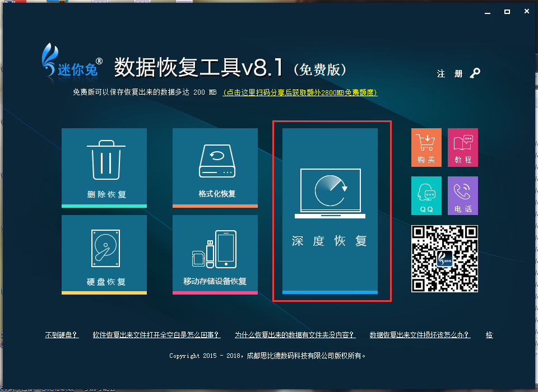Open the 硬盘恢复 hard disk tile

(x=104, y=254)
